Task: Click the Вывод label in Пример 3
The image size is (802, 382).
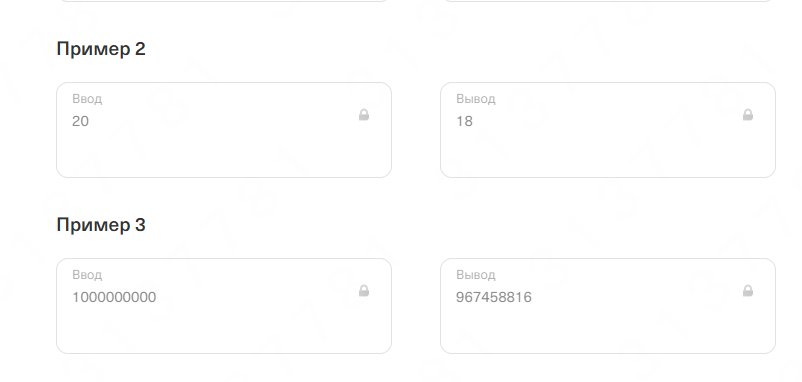Action: [x=476, y=275]
